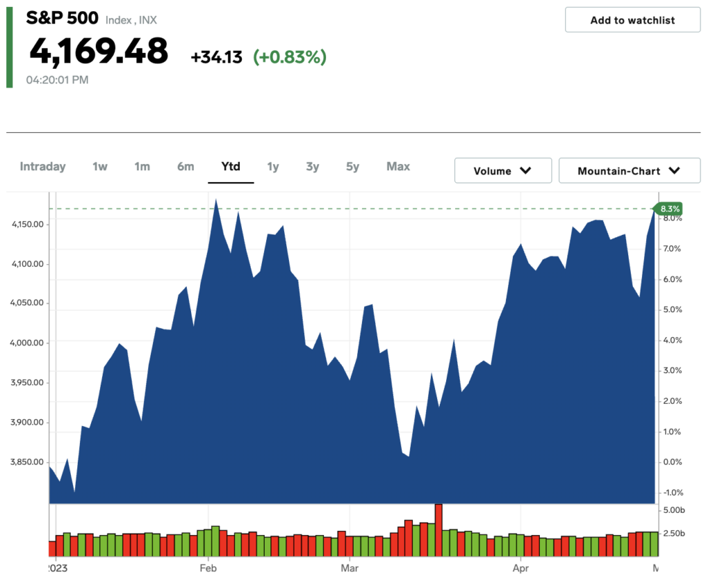Select the Ytd range tab
This screenshot has height=588, width=706.
point(230,167)
